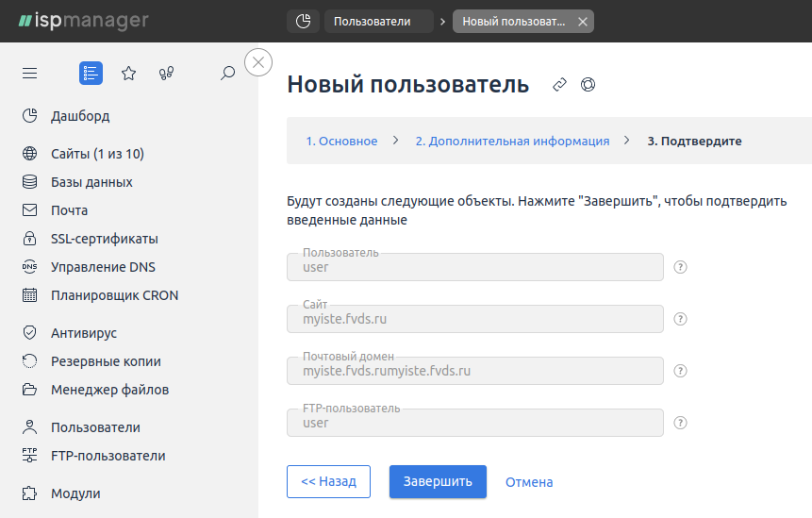The width and height of the screenshot is (812, 518).
Task: Open the hamburger menu icon
Action: (x=29, y=73)
